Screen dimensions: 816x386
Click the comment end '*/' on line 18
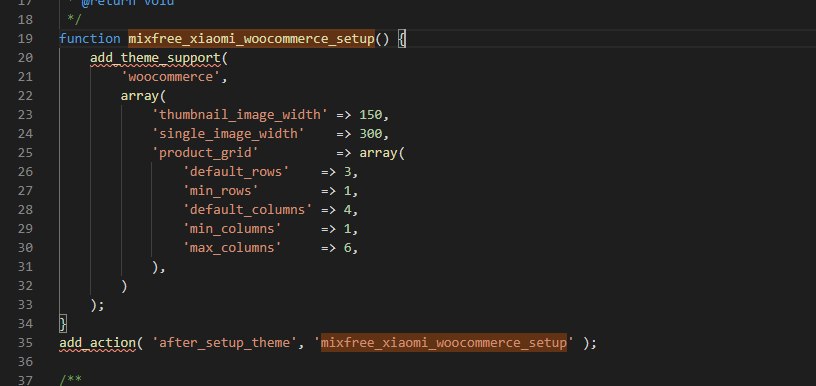pyautogui.click(x=75, y=20)
